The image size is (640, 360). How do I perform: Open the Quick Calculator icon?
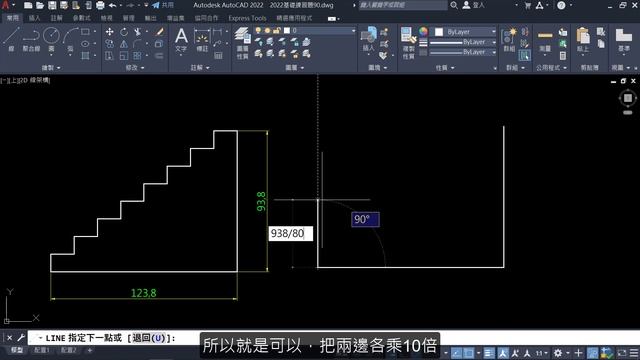(x=563, y=56)
